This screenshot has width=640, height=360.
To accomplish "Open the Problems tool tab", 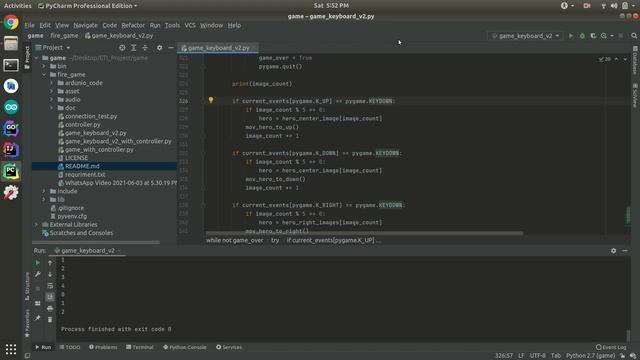I will [x=103, y=347].
